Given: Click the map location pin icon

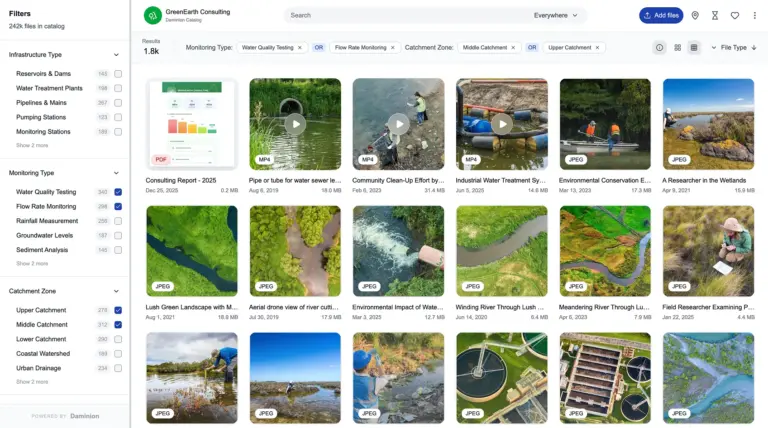Looking at the screenshot, I should pyautogui.click(x=695, y=15).
